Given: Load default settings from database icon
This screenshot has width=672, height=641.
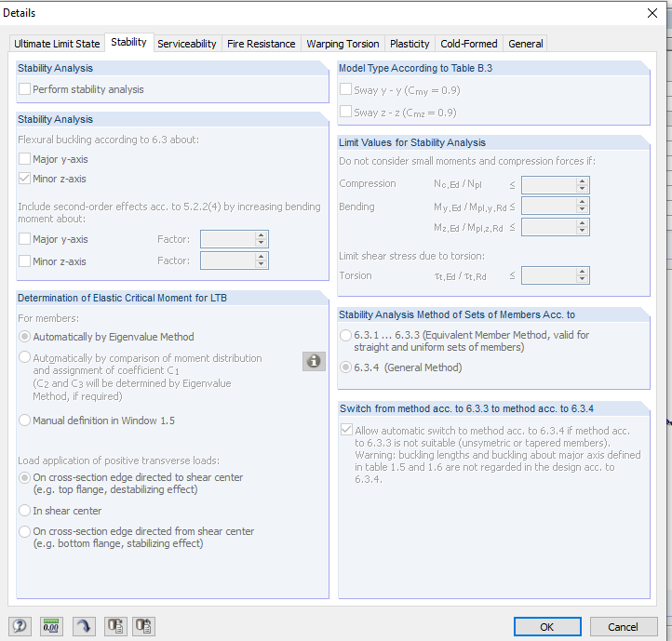Looking at the screenshot, I should click(x=143, y=626).
